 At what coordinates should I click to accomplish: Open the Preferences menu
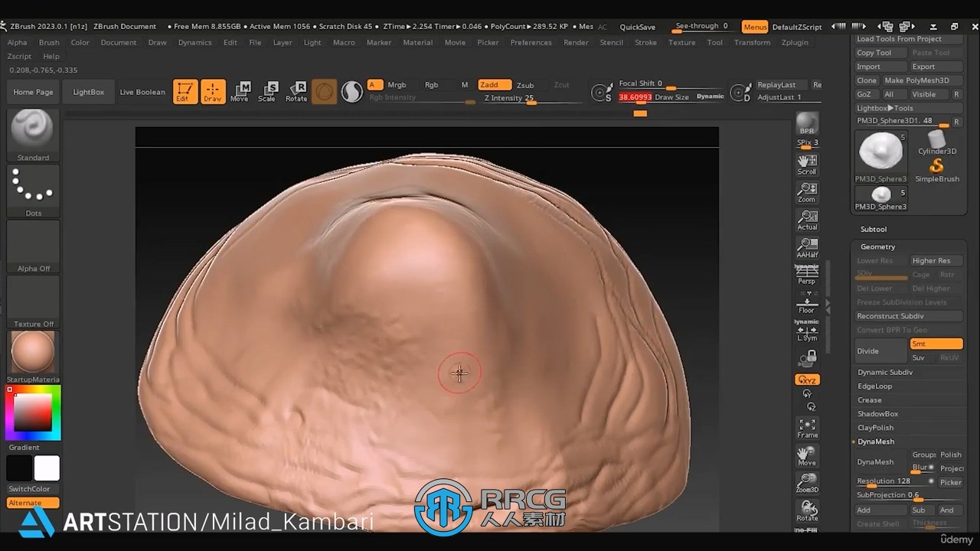coord(531,42)
